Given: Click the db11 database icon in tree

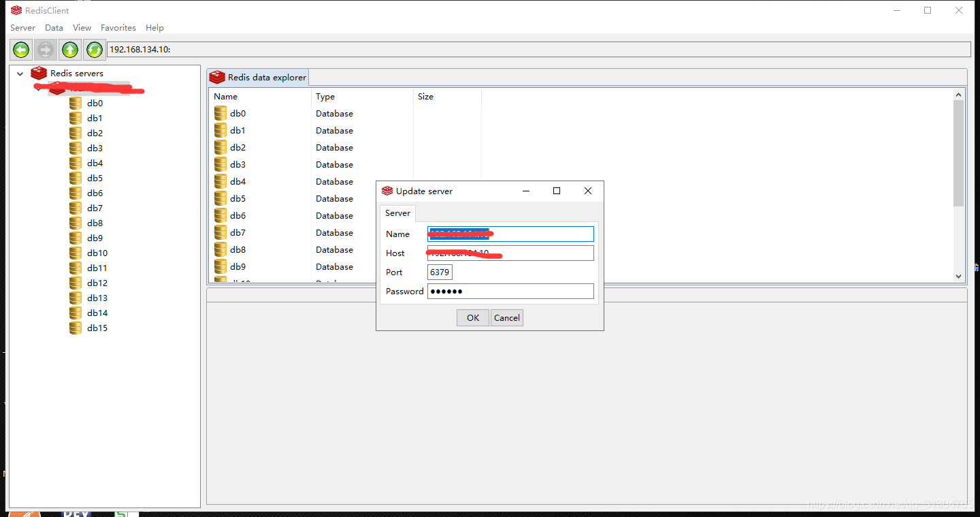Looking at the screenshot, I should pos(76,268).
